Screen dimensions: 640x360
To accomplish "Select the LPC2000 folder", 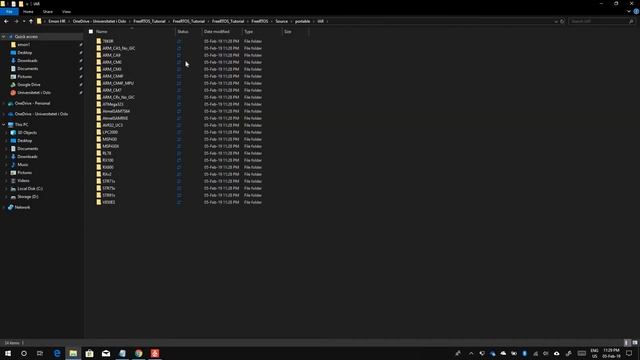I will [x=110, y=132].
